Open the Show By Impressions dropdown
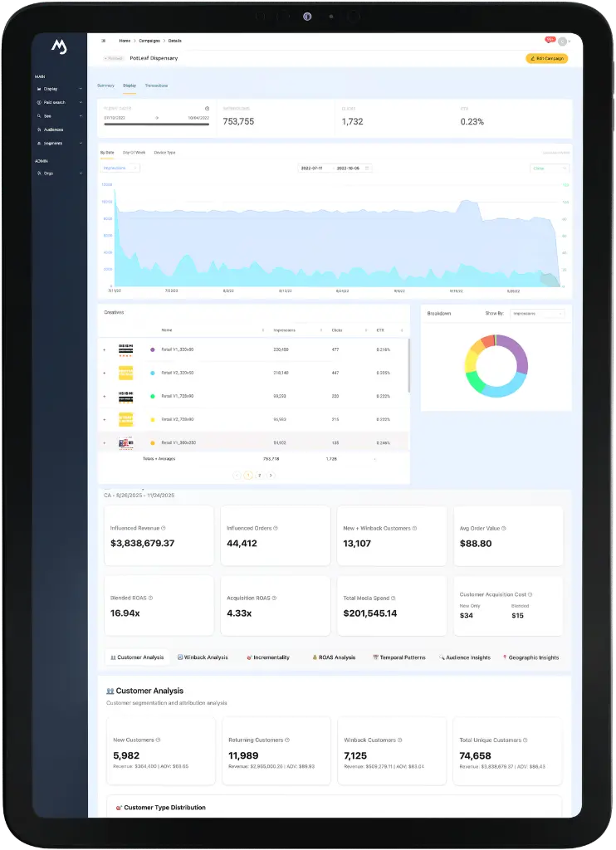This screenshot has width=616, height=850. pos(537,313)
